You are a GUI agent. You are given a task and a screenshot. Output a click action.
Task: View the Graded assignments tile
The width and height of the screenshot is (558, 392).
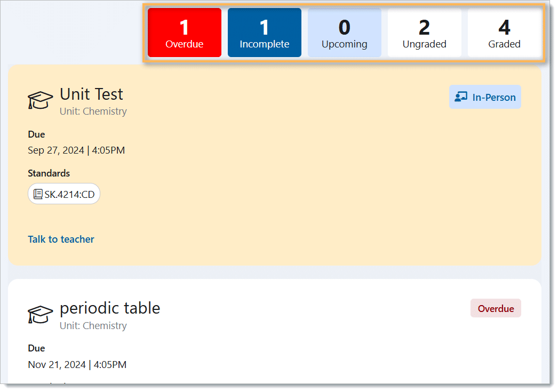505,33
